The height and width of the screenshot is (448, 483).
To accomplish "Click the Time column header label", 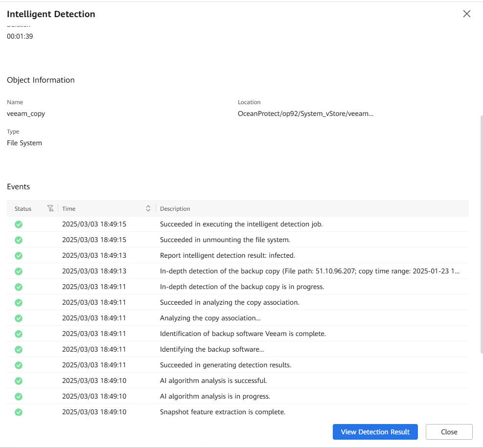I will pos(69,209).
